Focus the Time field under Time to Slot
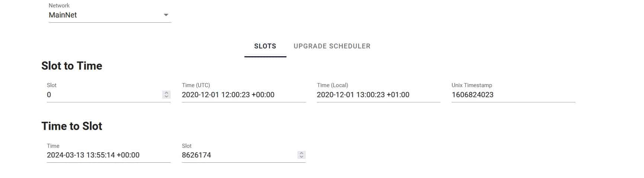644x178 pixels. coord(108,155)
